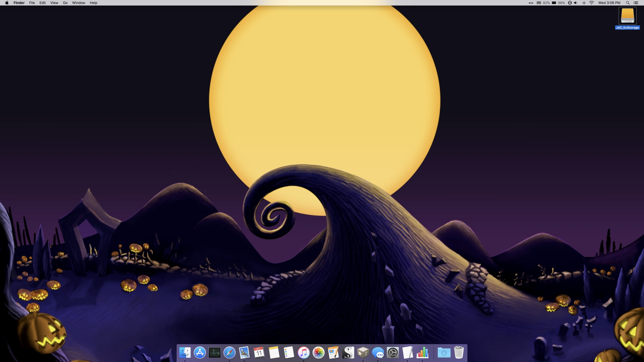Image resolution: width=644 pixels, height=362 pixels.
Task: Open the View menu
Action: point(54,3)
